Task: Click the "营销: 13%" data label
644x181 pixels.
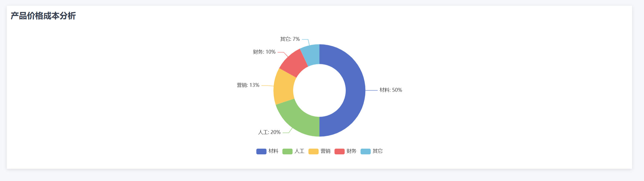Action: (x=248, y=85)
